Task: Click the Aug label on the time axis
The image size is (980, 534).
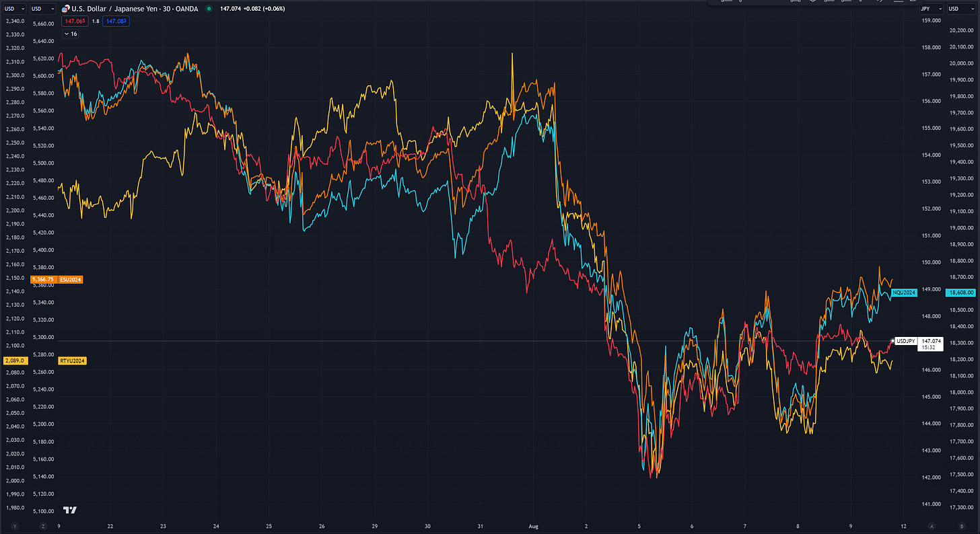Action: [533, 526]
